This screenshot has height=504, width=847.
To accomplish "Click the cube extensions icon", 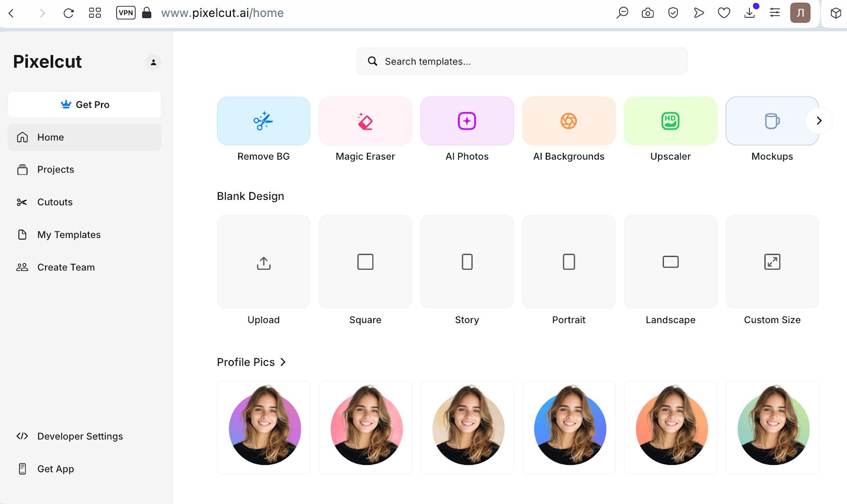I will coord(836,13).
